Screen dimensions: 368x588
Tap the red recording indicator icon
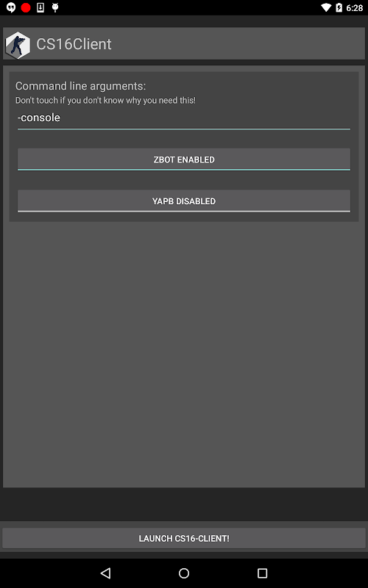[x=26, y=7]
